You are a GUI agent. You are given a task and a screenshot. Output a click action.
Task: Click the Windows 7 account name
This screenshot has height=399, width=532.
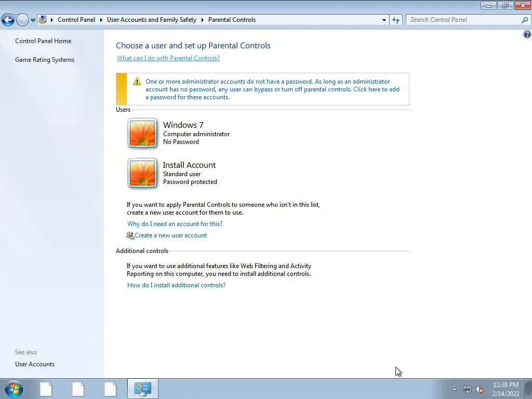click(x=183, y=125)
